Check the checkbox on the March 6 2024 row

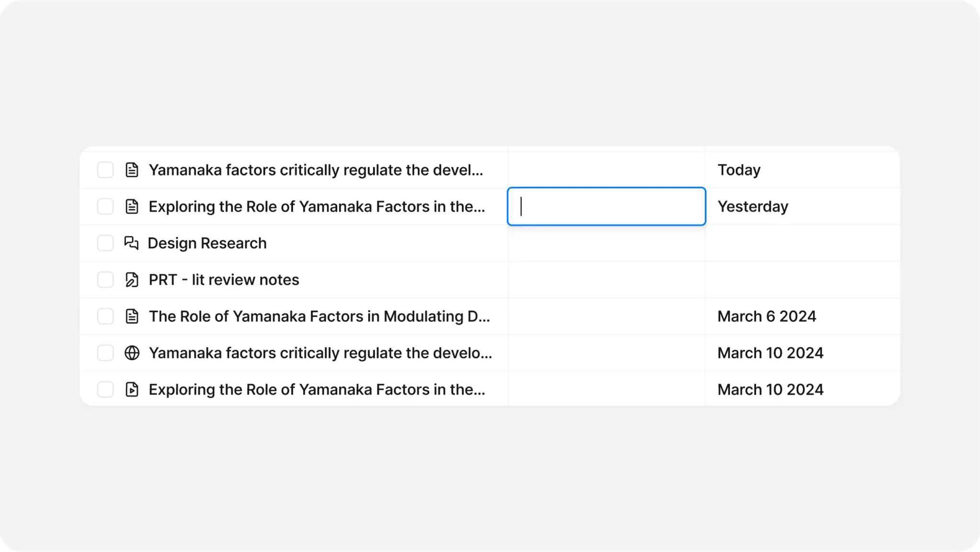tap(105, 316)
